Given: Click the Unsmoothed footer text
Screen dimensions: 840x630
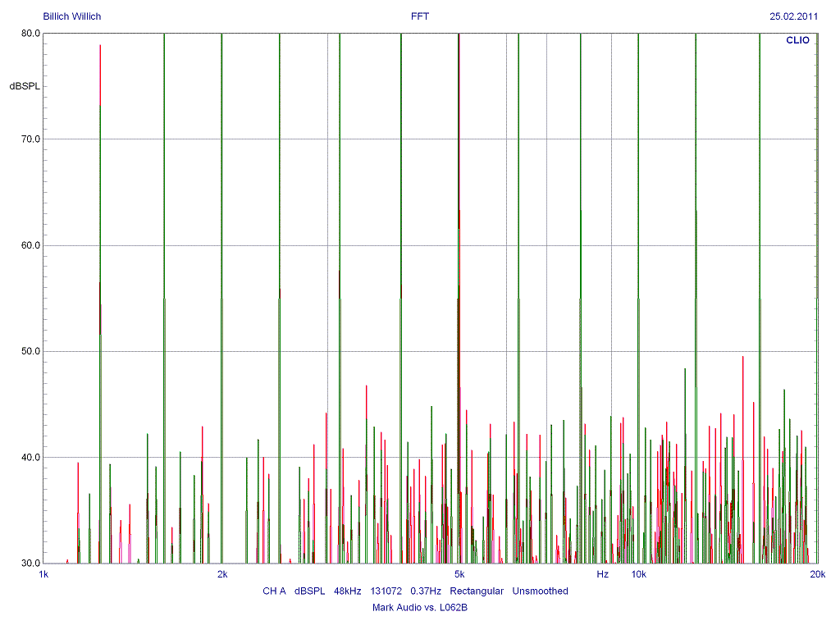Looking at the screenshot, I should point(540,591).
